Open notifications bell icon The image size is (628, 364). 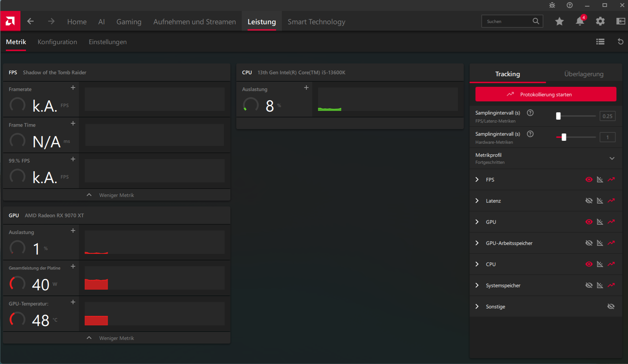point(580,21)
